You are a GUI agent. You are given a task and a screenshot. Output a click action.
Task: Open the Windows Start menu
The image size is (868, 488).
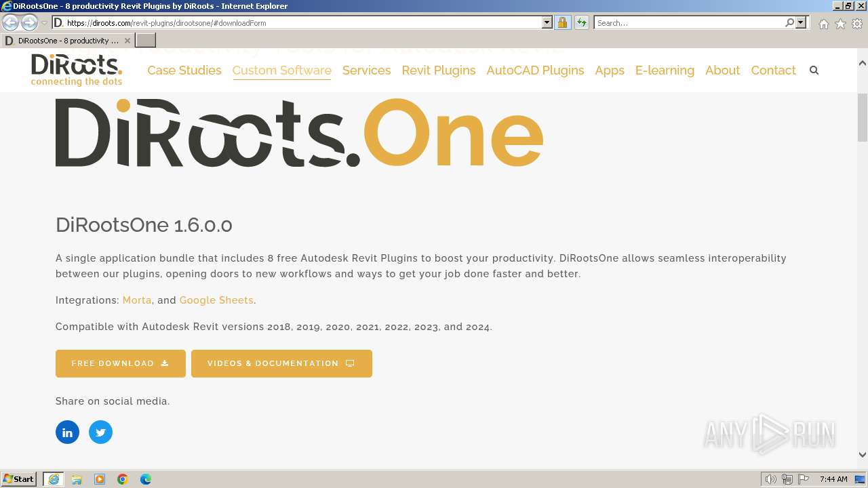coord(19,479)
